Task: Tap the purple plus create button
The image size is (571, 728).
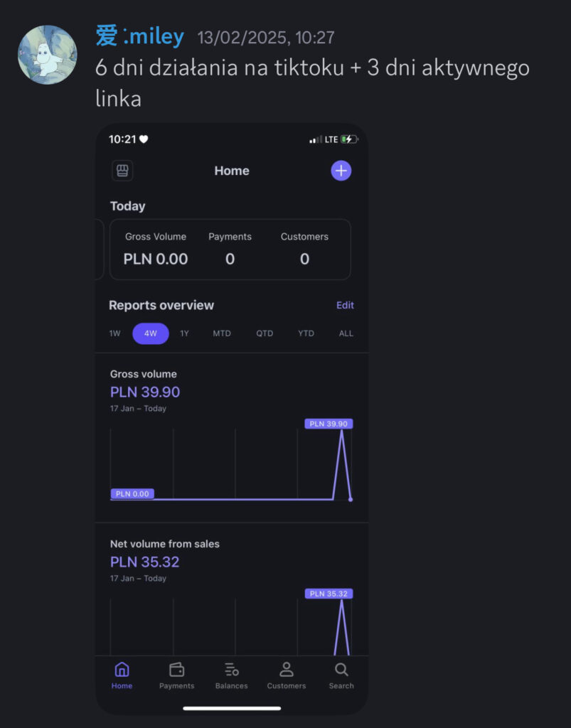Action: (x=341, y=171)
